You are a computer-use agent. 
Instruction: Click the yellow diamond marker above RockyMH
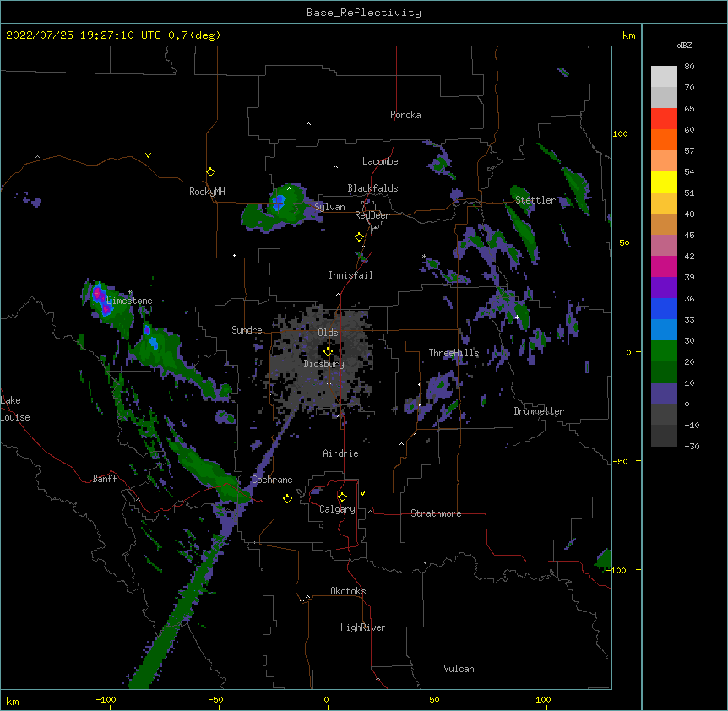[210, 172]
